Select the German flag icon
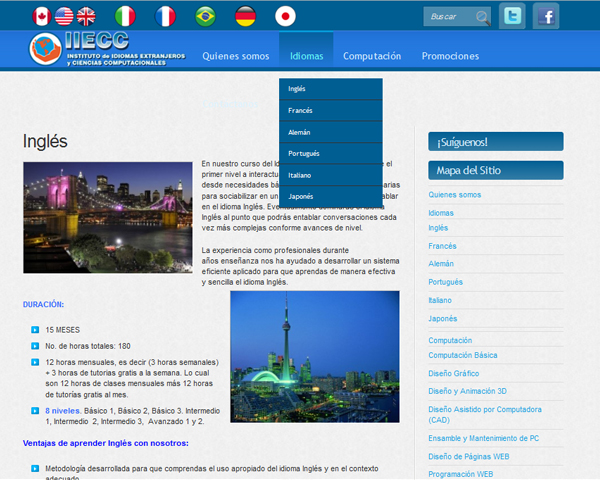 click(245, 16)
